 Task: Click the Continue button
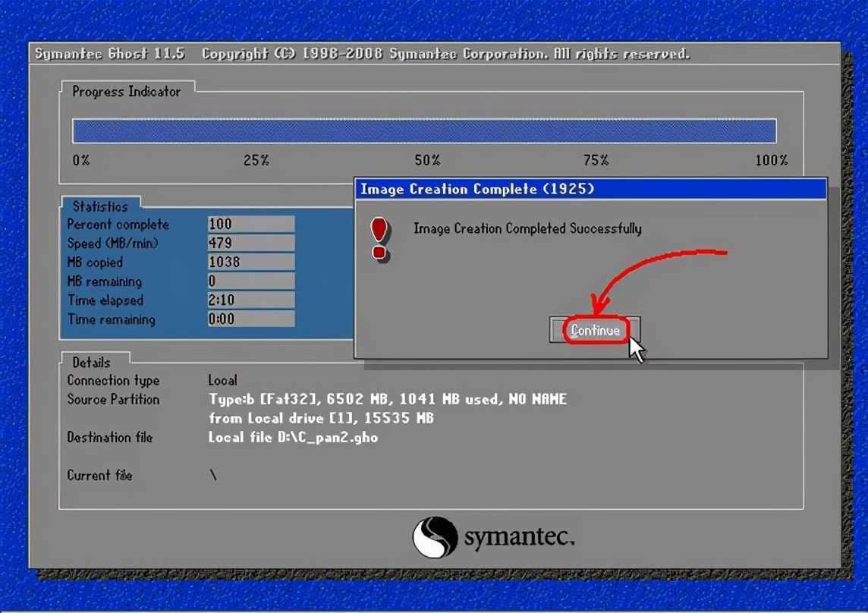595,330
